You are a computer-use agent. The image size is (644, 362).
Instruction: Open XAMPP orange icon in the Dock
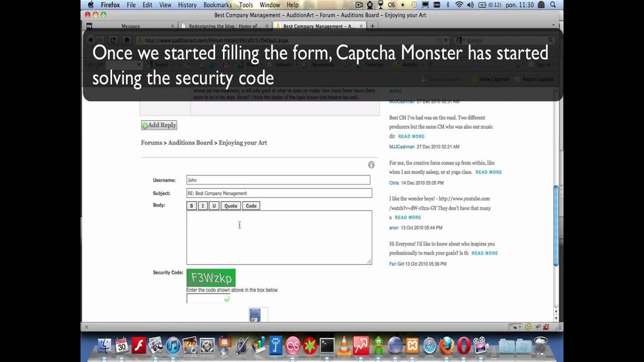coord(413,345)
